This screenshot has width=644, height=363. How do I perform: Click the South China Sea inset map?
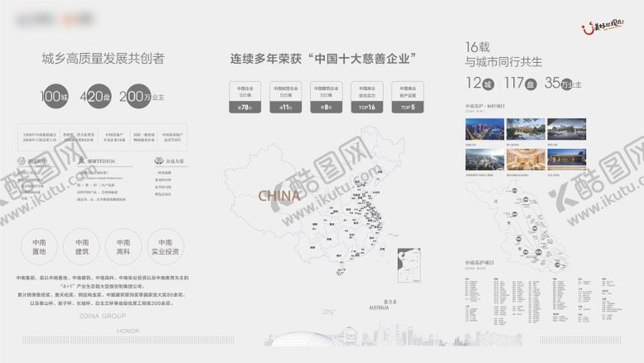(409, 265)
